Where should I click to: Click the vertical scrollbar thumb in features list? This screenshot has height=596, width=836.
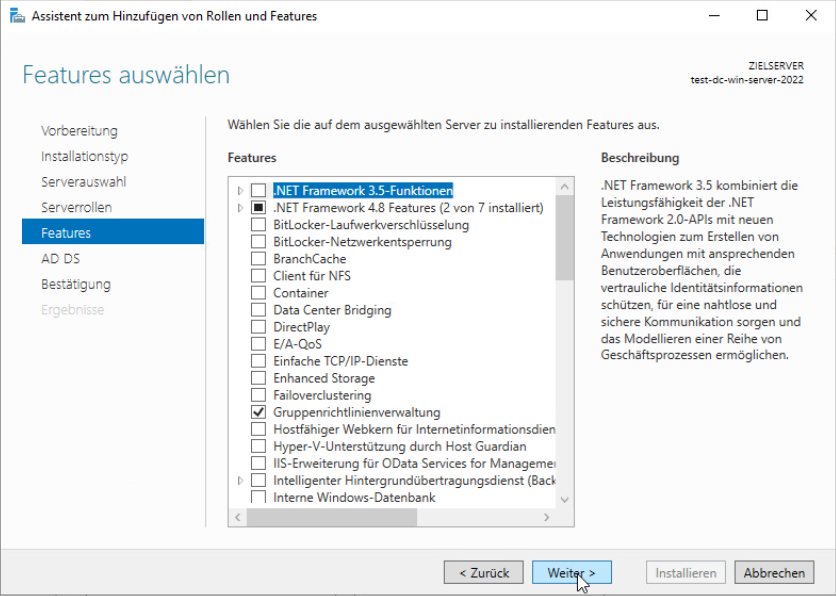[x=565, y=238]
